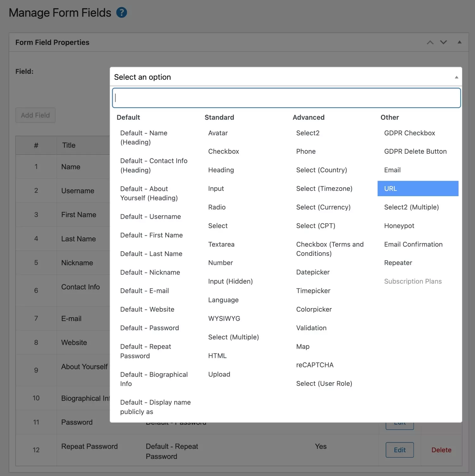Choose Default - Contact Info (Heading)
Image resolution: width=475 pixels, height=476 pixels.
[x=154, y=165]
